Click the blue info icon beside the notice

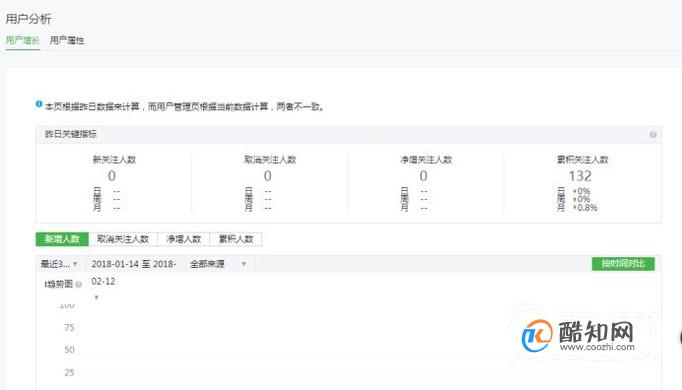(x=39, y=104)
